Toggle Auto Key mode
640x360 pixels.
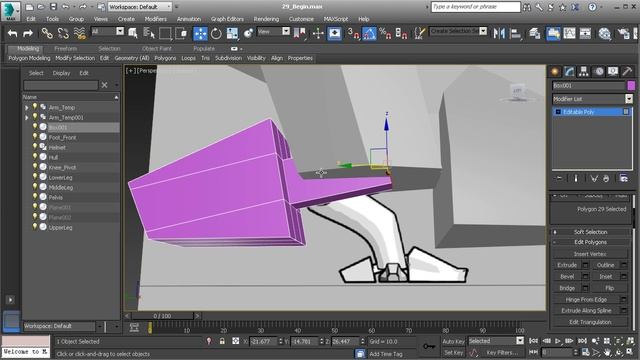pyautogui.click(x=453, y=341)
